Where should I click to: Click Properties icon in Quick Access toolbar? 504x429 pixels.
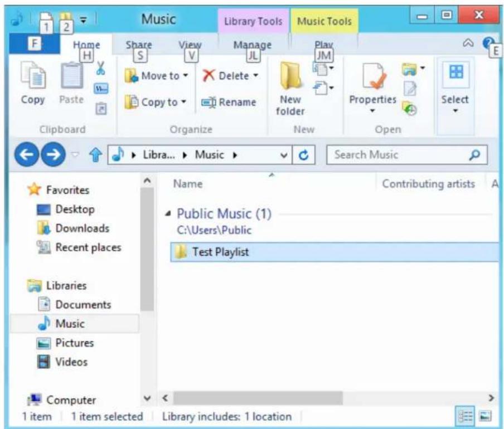(x=46, y=20)
